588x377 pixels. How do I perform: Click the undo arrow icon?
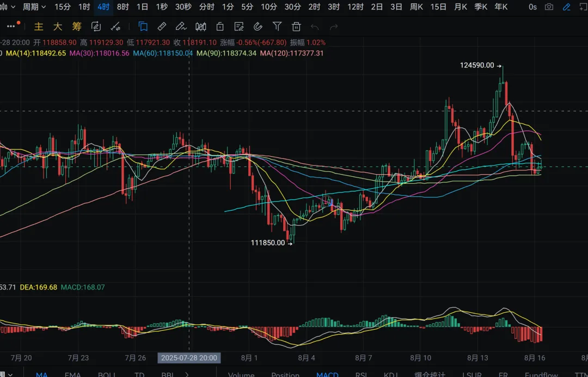pos(315,27)
